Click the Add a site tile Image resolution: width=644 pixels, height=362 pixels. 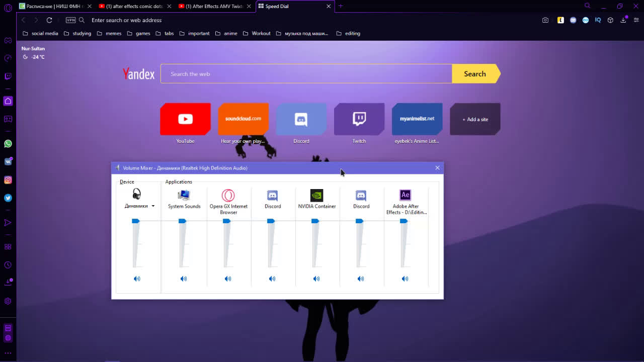pos(475,119)
